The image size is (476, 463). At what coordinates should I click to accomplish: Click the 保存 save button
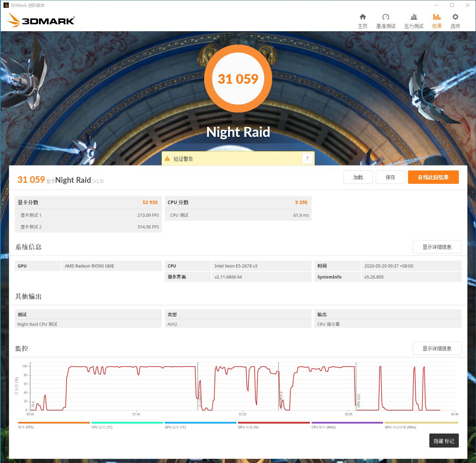click(390, 177)
